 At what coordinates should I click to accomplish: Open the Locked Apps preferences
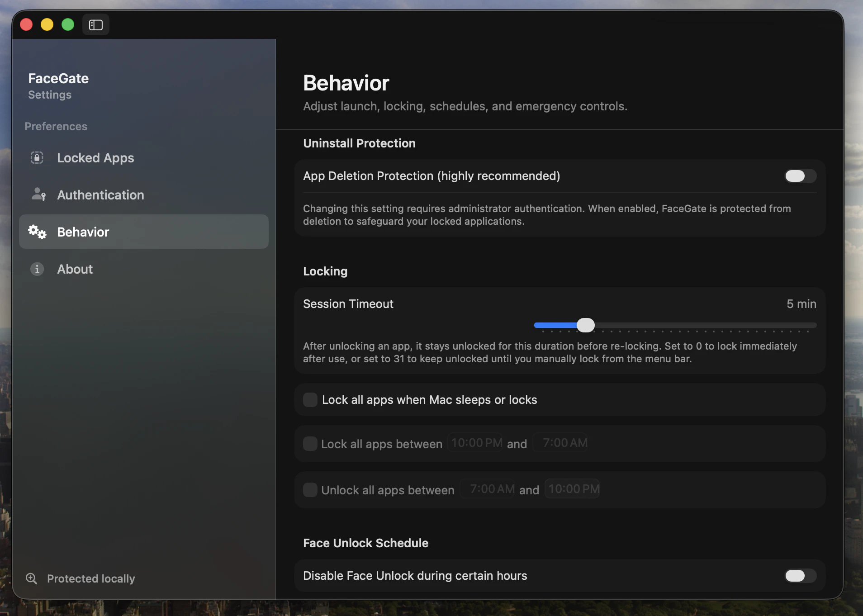tap(144, 158)
